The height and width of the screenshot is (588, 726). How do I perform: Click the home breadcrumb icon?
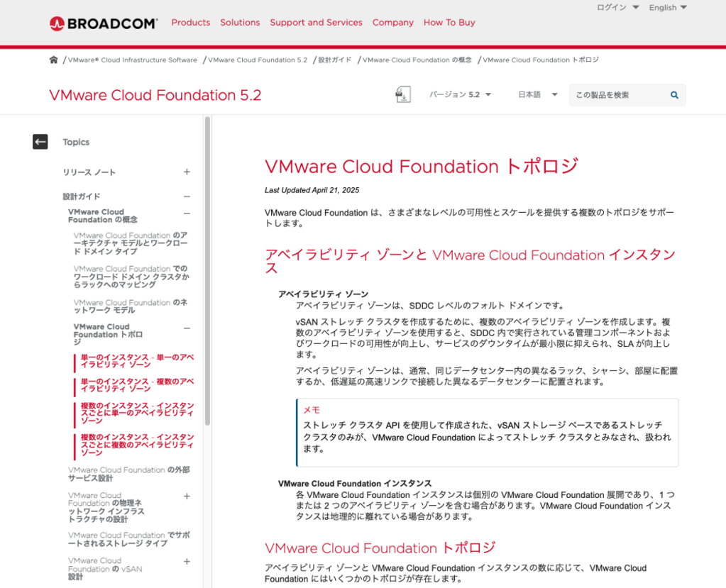click(x=54, y=60)
